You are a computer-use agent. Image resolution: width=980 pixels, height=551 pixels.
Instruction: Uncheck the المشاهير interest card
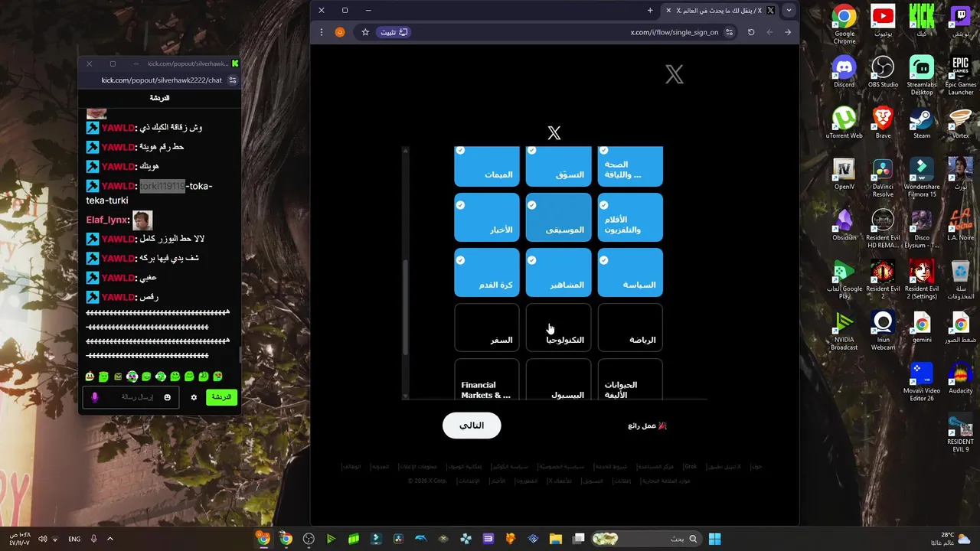pos(558,272)
